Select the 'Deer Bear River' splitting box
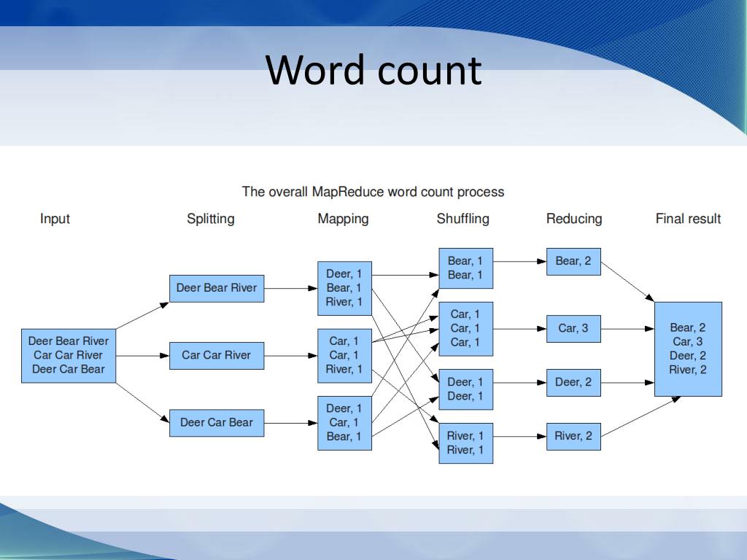This screenshot has width=747, height=560. coord(217,288)
